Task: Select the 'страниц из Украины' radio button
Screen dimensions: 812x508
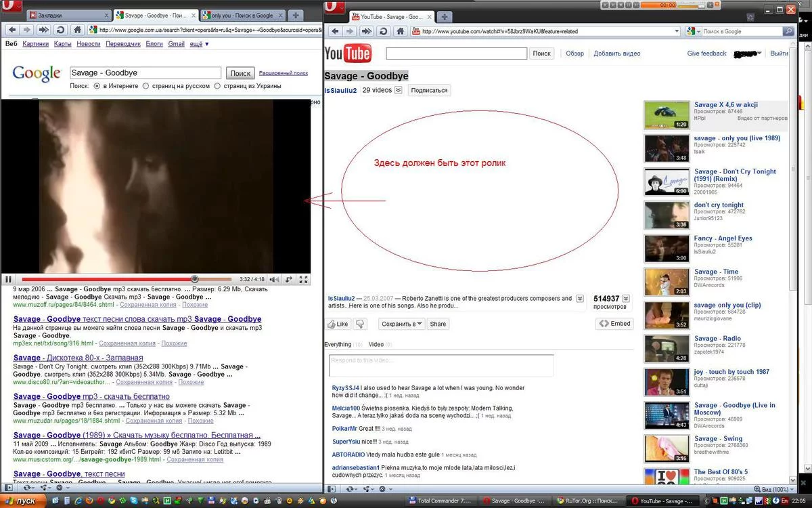Action: tap(217, 86)
